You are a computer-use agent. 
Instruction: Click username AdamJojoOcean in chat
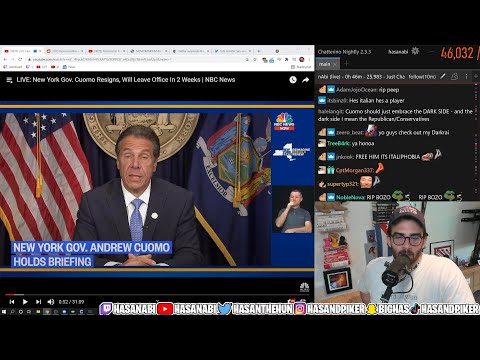[357, 90]
